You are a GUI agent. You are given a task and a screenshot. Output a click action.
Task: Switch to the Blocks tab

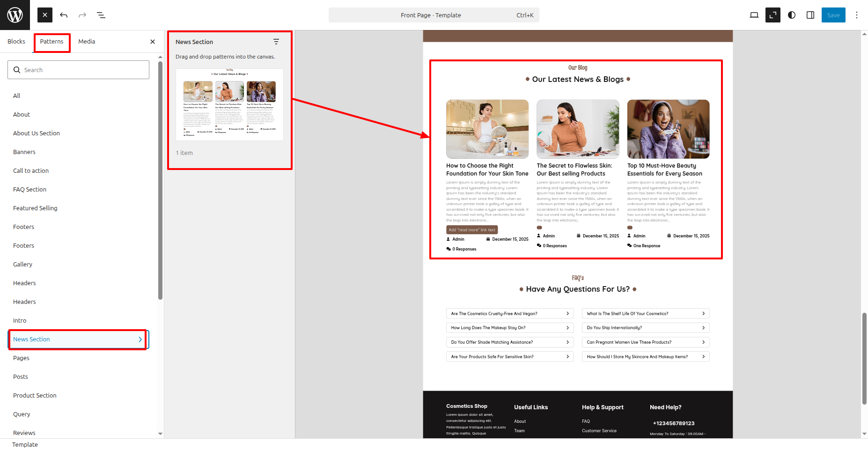(x=16, y=42)
